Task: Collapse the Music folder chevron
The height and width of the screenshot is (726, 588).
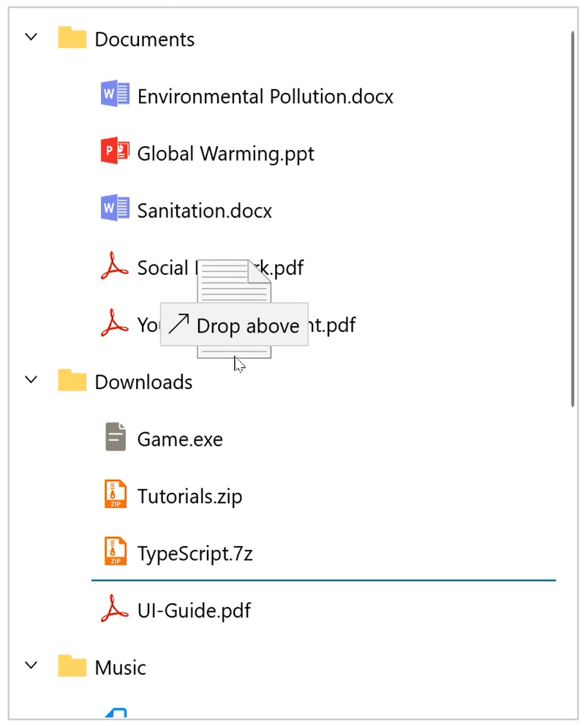Action: click(x=31, y=665)
